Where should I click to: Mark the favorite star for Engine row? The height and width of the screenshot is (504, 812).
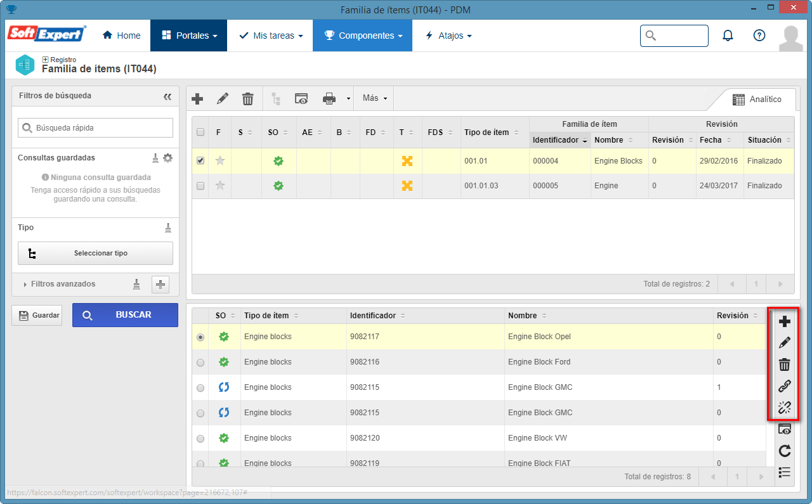pyautogui.click(x=219, y=186)
